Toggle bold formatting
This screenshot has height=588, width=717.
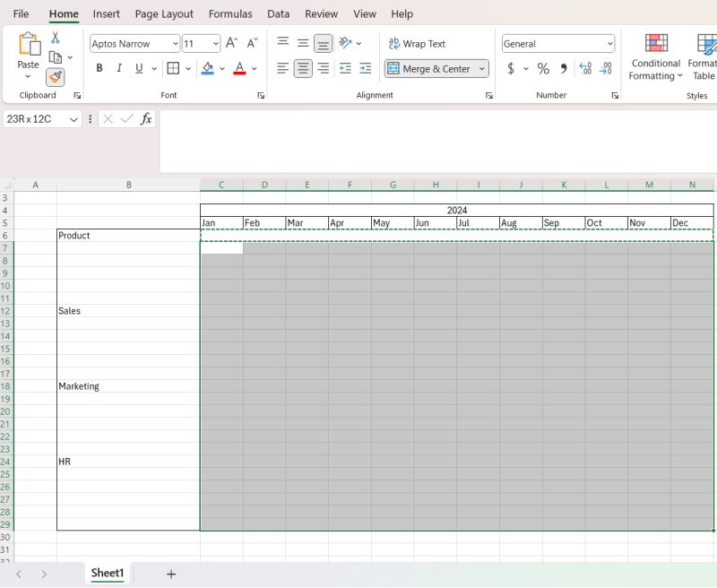(x=99, y=67)
